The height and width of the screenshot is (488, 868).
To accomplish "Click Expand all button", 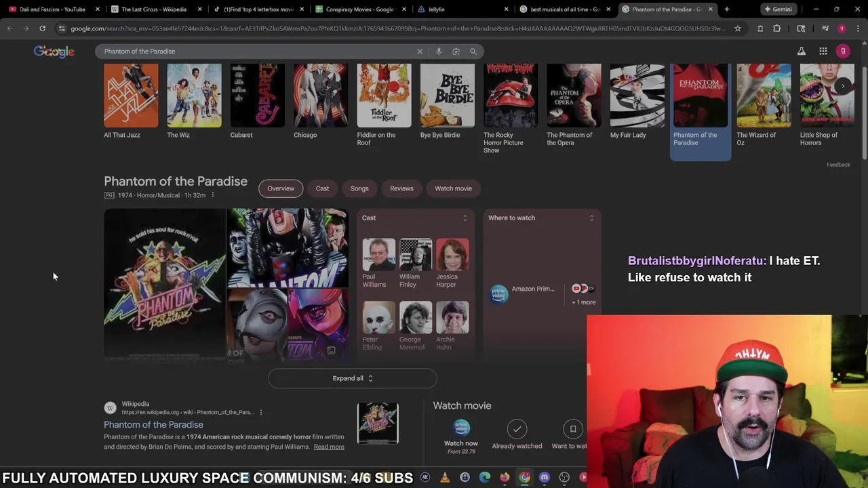I will click(x=353, y=378).
